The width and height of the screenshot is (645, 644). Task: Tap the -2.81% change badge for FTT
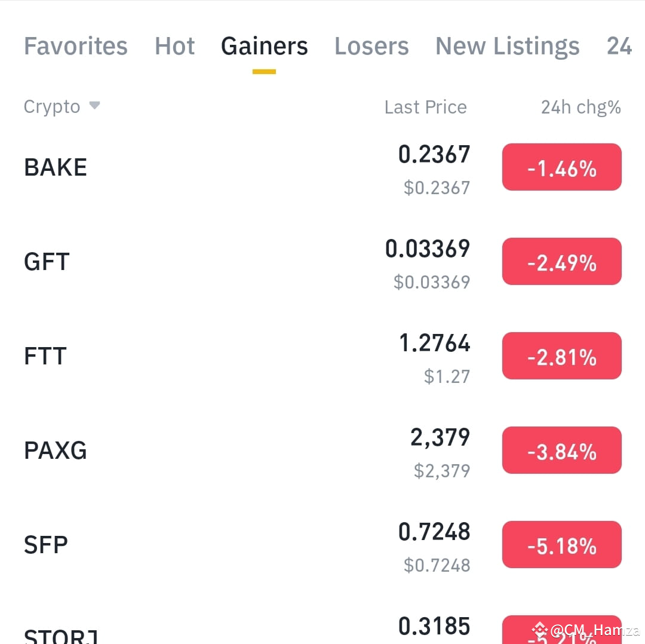[x=561, y=355]
